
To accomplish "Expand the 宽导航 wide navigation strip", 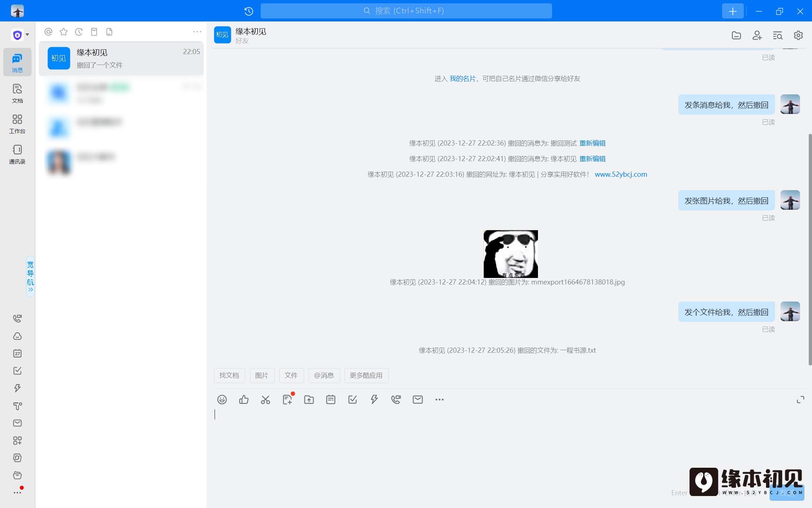I will pyautogui.click(x=30, y=276).
